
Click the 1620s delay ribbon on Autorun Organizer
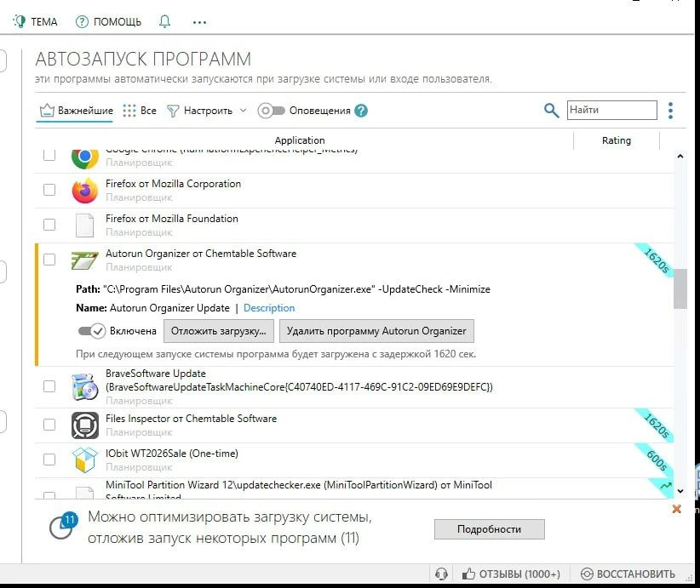(657, 260)
